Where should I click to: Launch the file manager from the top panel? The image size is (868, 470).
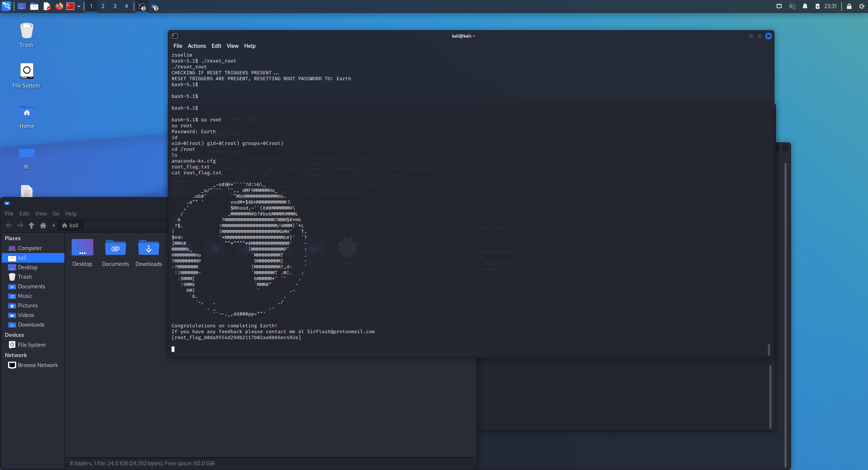(x=34, y=6)
